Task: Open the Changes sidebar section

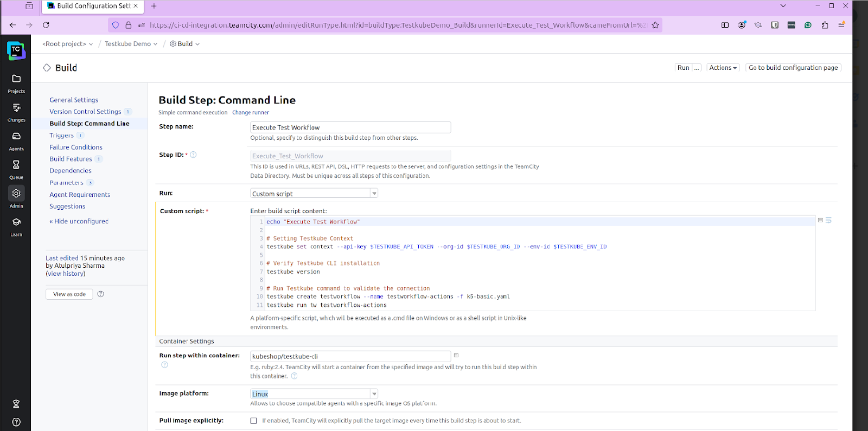Action: pyautogui.click(x=16, y=113)
